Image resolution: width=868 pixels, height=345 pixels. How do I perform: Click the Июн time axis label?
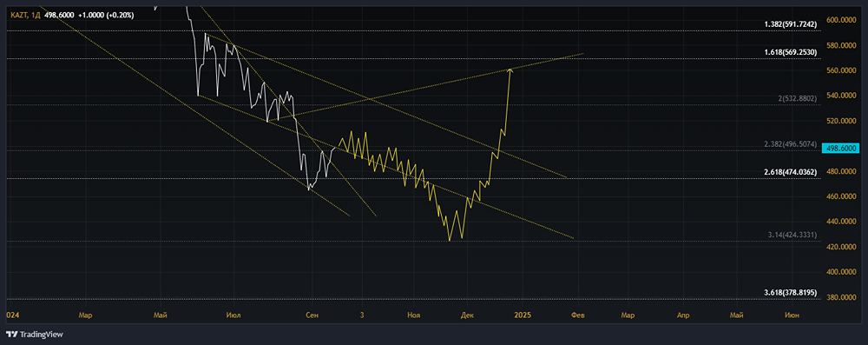tap(792, 315)
